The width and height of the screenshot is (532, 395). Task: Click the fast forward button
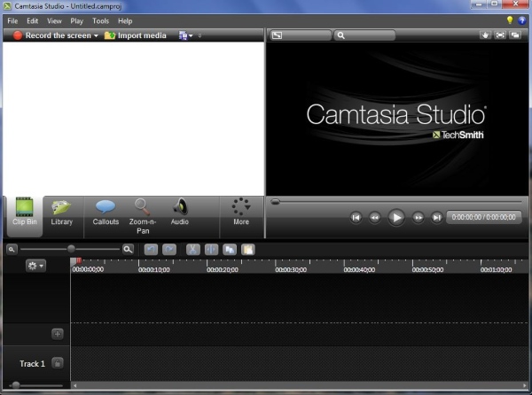pos(418,218)
